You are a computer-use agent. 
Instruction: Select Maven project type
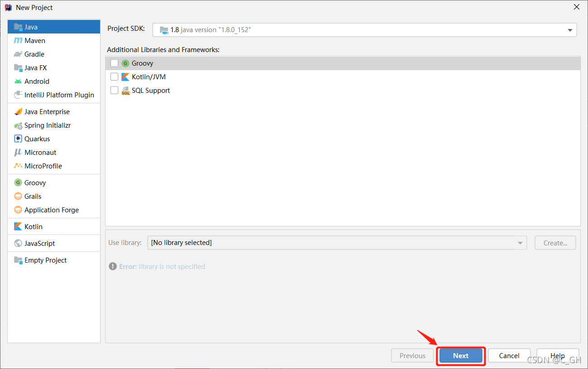tap(54, 40)
